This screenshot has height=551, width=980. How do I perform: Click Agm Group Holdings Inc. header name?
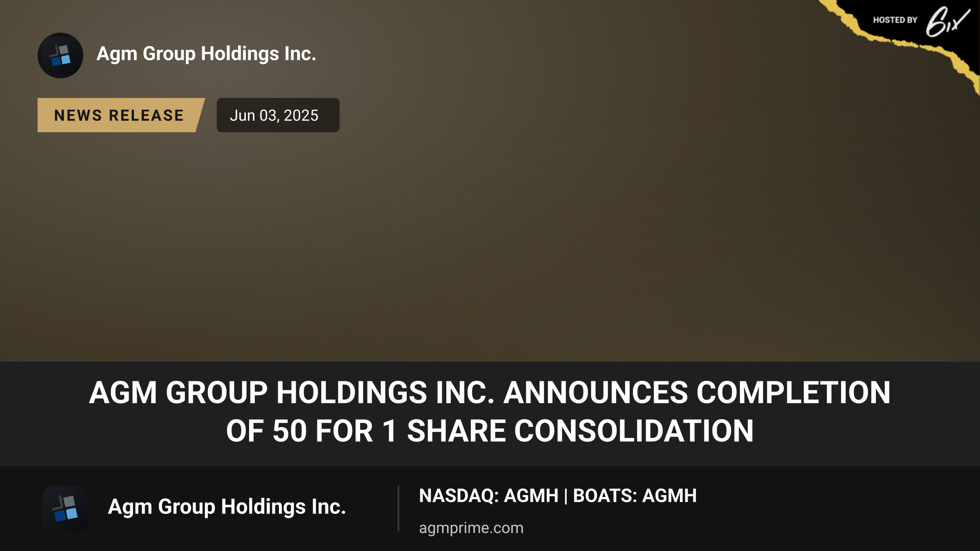[206, 54]
